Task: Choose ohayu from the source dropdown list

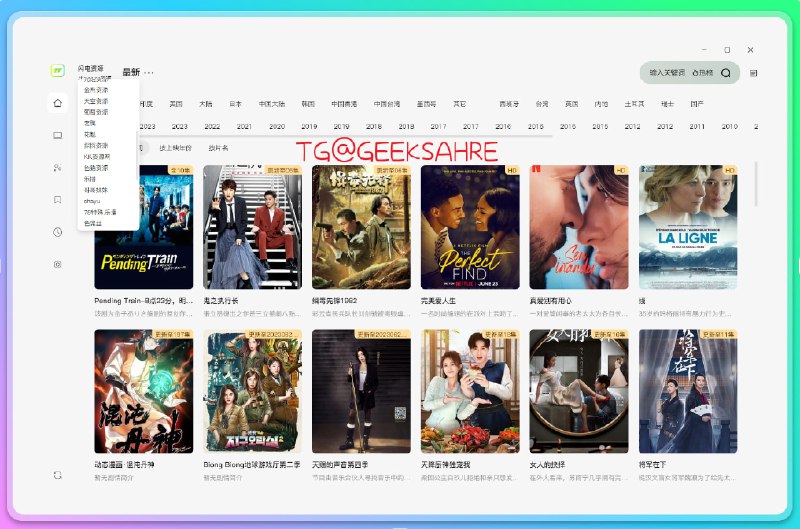Action: (92, 201)
